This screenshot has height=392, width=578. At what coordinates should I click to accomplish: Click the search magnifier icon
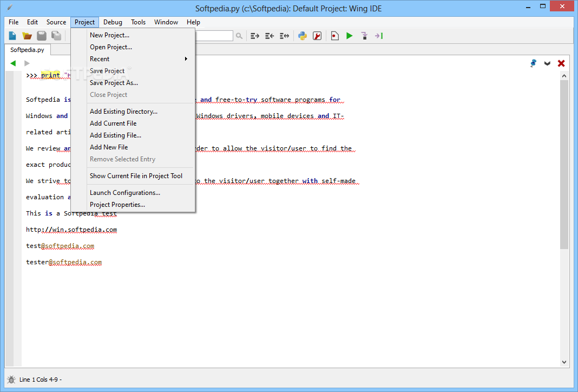tap(239, 36)
